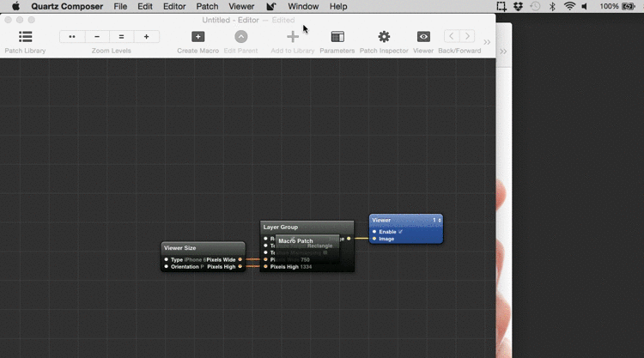Expand the behind window's toolbar overflow
Screen dimensions: 644x358
[x=503, y=52]
